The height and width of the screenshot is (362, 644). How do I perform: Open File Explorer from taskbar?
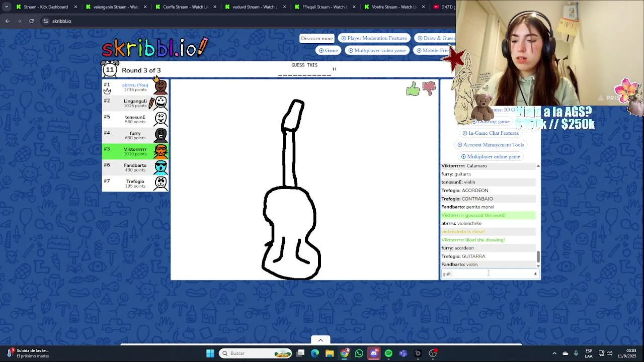pos(330,353)
